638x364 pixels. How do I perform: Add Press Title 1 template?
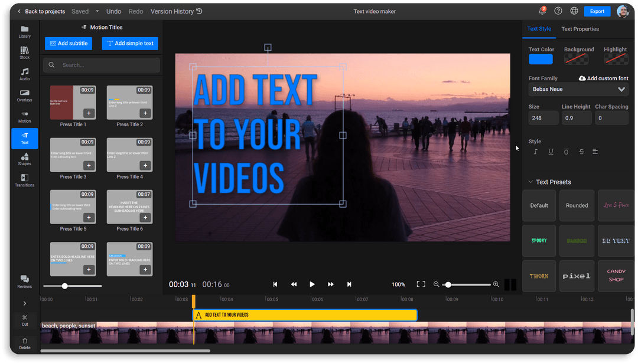coord(89,113)
